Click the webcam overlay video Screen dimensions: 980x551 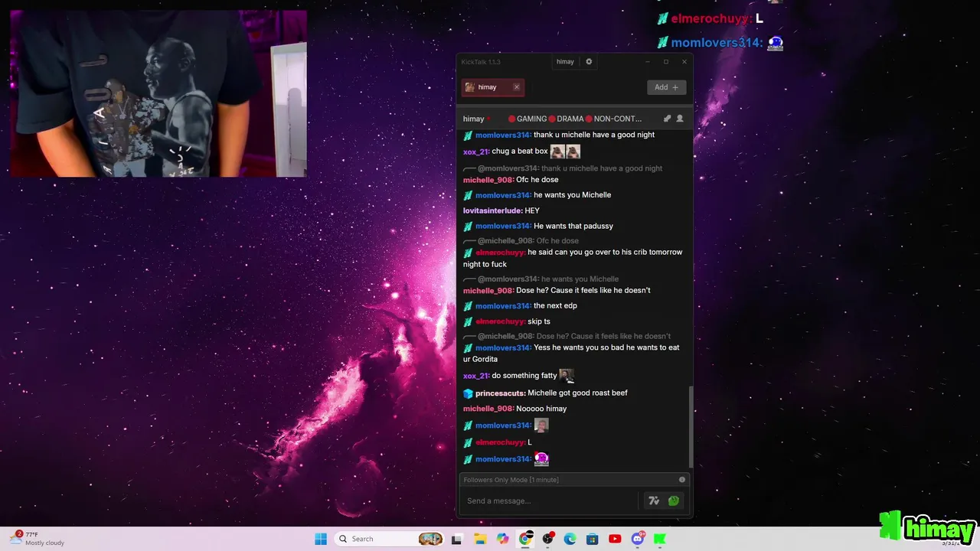[158, 93]
